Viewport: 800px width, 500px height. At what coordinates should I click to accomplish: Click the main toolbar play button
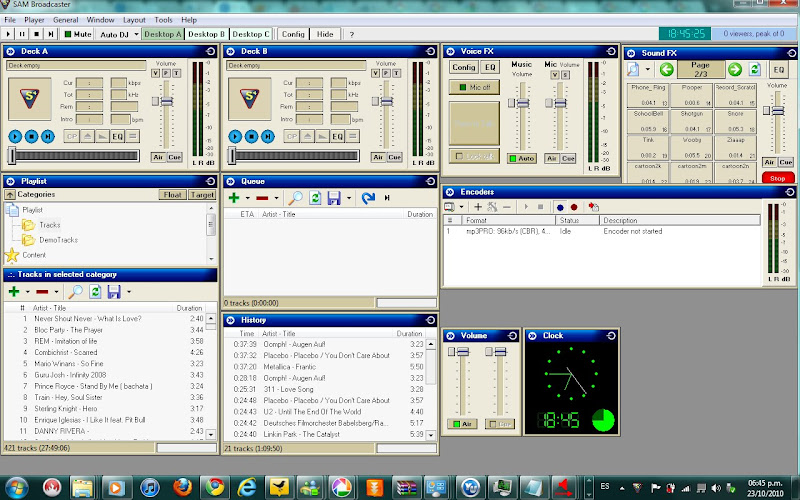8,34
